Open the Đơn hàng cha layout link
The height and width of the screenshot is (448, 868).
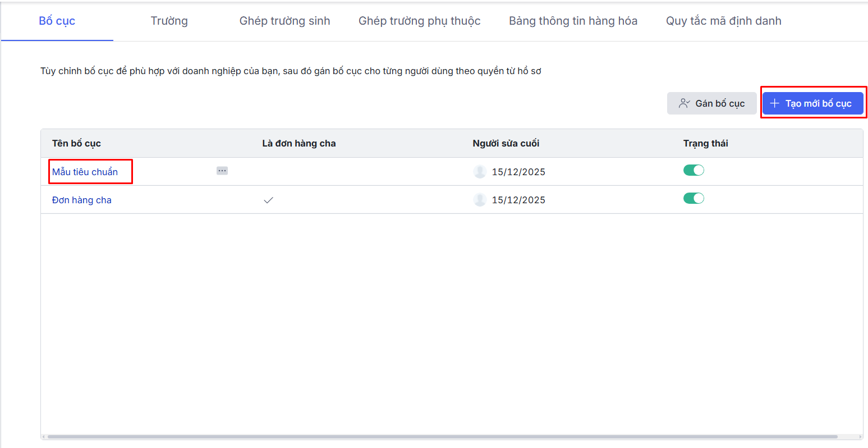coord(82,200)
